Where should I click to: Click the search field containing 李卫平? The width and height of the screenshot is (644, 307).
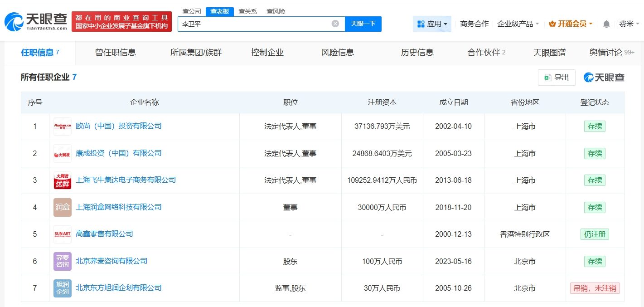pyautogui.click(x=254, y=24)
